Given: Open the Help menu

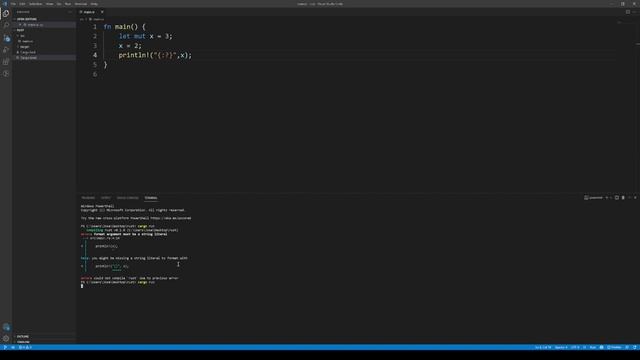Looking at the screenshot, I should 94,4.
